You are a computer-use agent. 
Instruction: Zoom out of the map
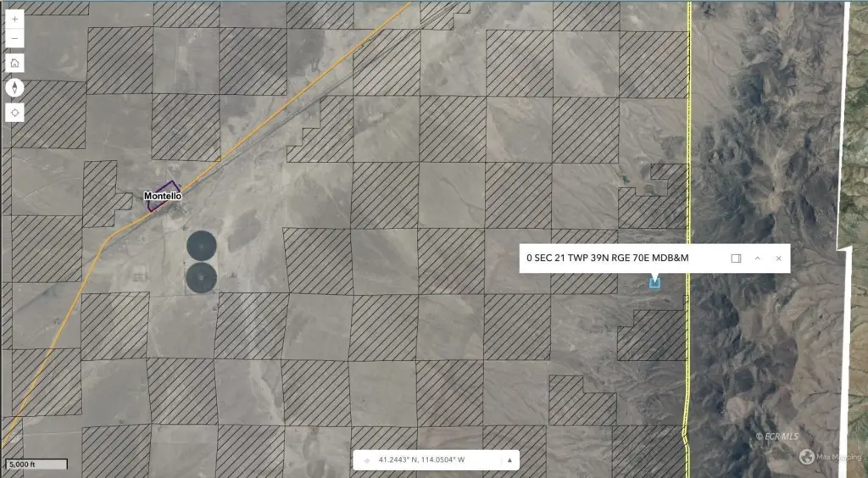pos(14,38)
